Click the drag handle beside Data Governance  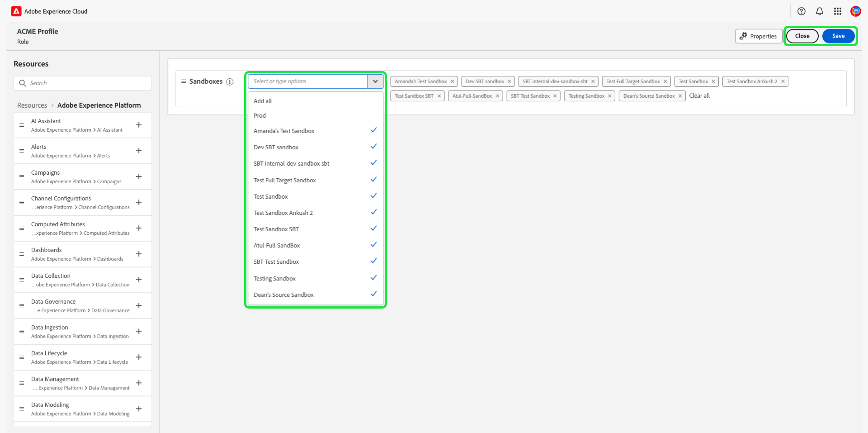coord(22,305)
